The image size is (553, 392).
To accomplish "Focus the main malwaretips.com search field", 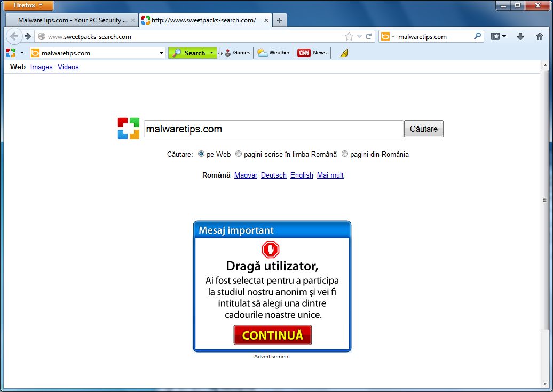I will (274, 129).
